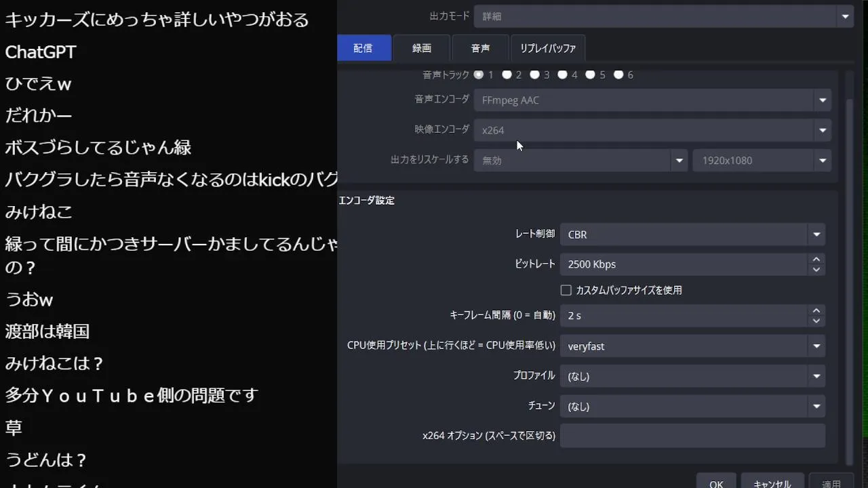Decrease the ビットレート value with down arrow
Image resolution: width=868 pixels, height=488 pixels.
pos(816,270)
